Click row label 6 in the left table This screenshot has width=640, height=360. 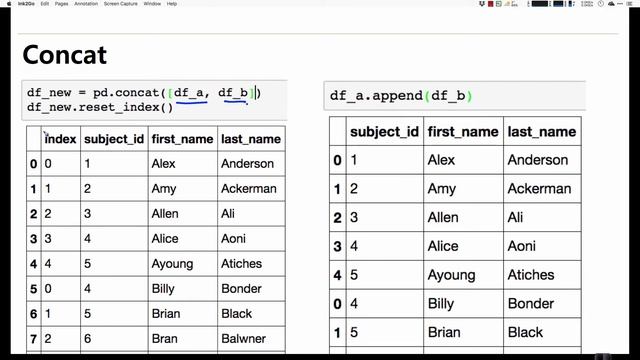[x=33, y=314]
